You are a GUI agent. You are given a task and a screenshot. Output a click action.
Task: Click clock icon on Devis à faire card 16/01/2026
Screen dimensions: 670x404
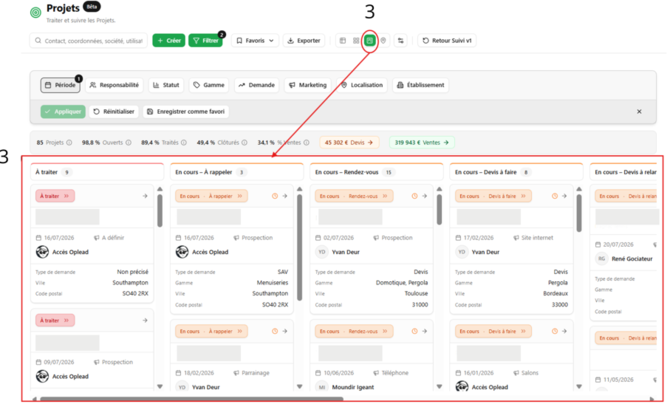555,331
